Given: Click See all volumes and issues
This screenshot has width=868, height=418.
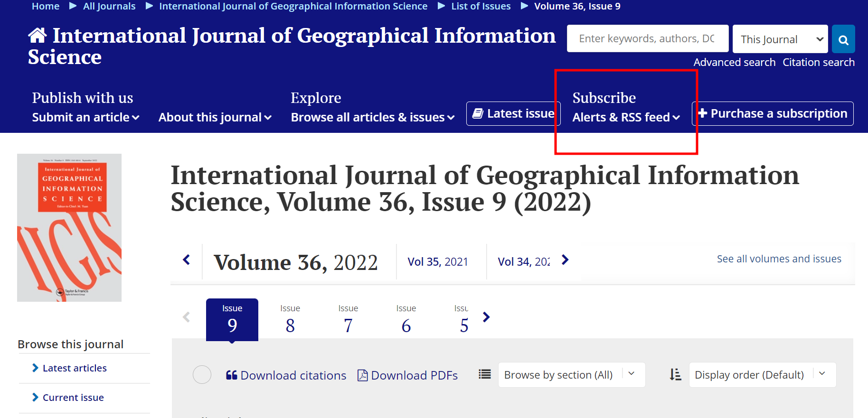Looking at the screenshot, I should tap(779, 259).
